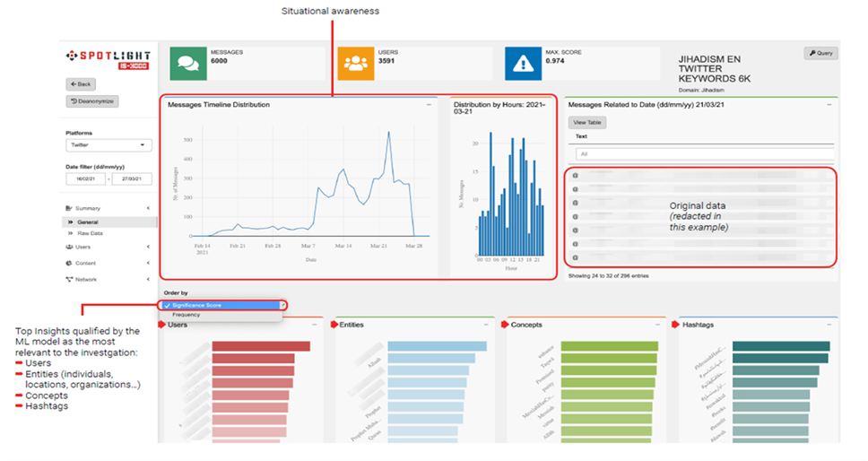Click the timeline peak near Mar 21

(x=389, y=132)
